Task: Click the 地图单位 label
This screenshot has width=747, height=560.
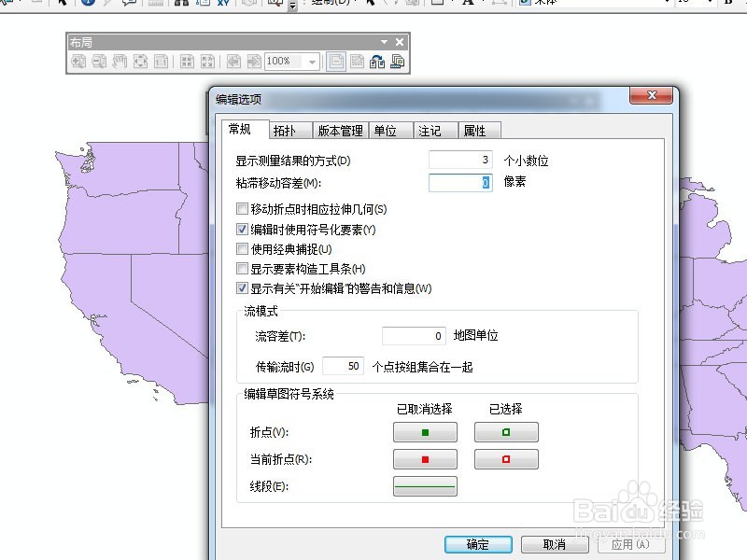Action: (476, 336)
